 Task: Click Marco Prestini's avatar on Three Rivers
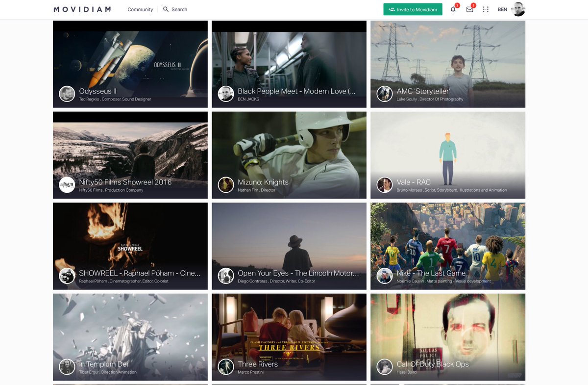226,367
